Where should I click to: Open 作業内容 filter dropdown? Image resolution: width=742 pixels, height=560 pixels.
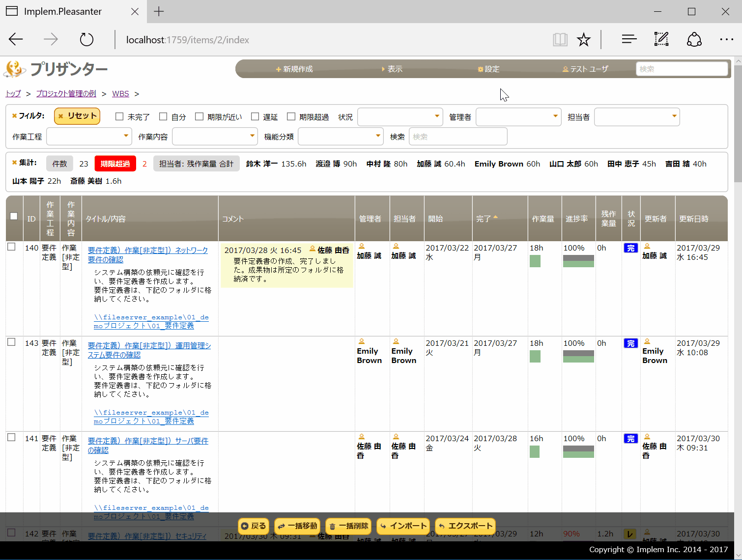point(215,137)
